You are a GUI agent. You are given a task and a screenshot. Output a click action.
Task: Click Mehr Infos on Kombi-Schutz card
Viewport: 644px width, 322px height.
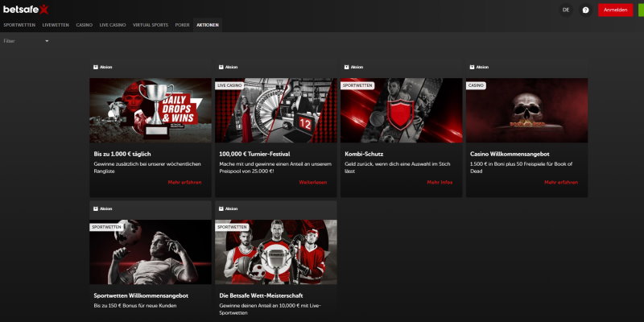point(440,183)
